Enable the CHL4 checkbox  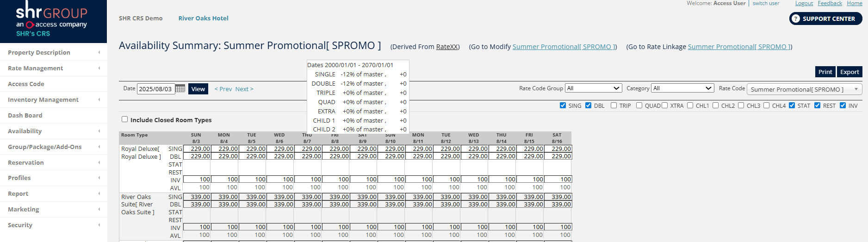click(x=766, y=105)
